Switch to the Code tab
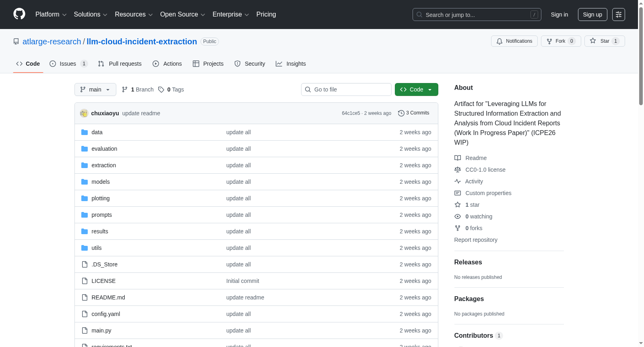 coord(28,64)
